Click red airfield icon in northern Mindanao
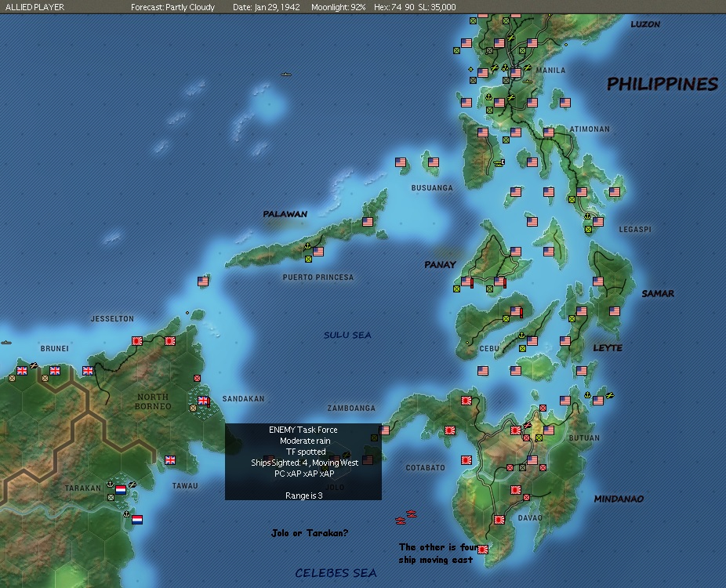The image size is (726, 588). [x=528, y=425]
